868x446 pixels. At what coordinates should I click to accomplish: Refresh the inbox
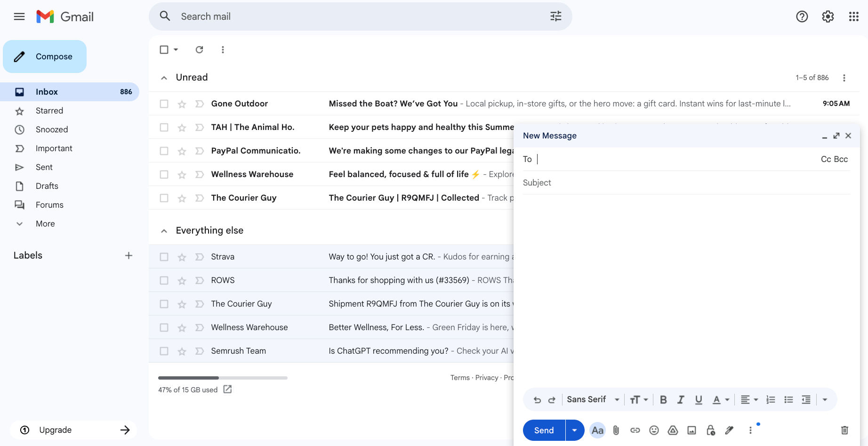200,49
